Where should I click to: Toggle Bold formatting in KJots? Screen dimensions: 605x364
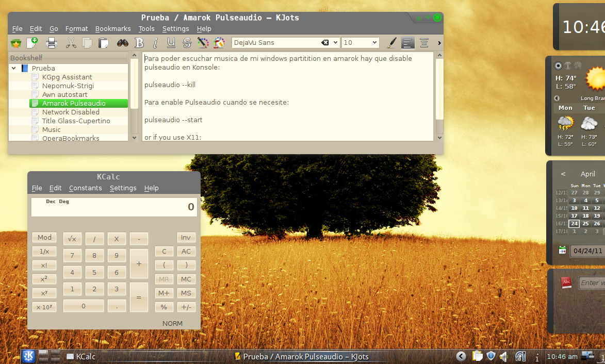[x=139, y=43]
